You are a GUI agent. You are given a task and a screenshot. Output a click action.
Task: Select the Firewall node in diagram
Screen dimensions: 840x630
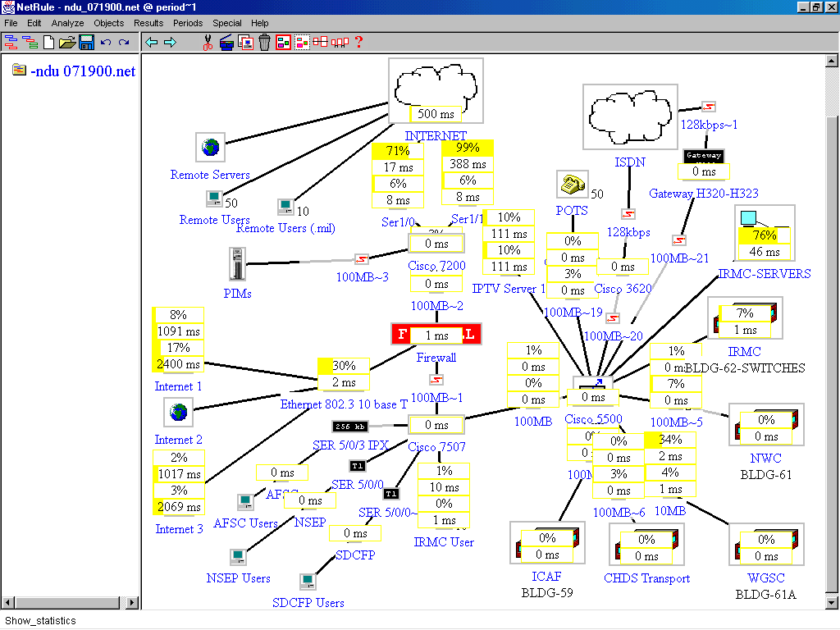[x=436, y=335]
